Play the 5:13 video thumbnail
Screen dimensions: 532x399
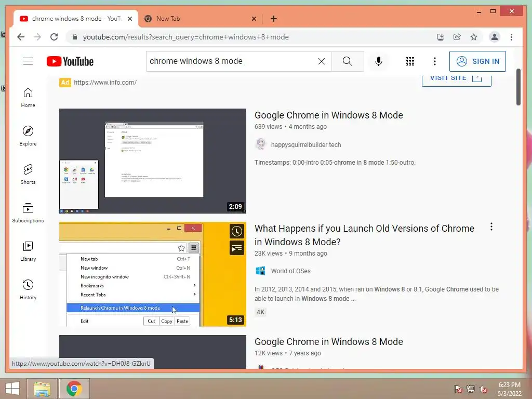[153, 274]
